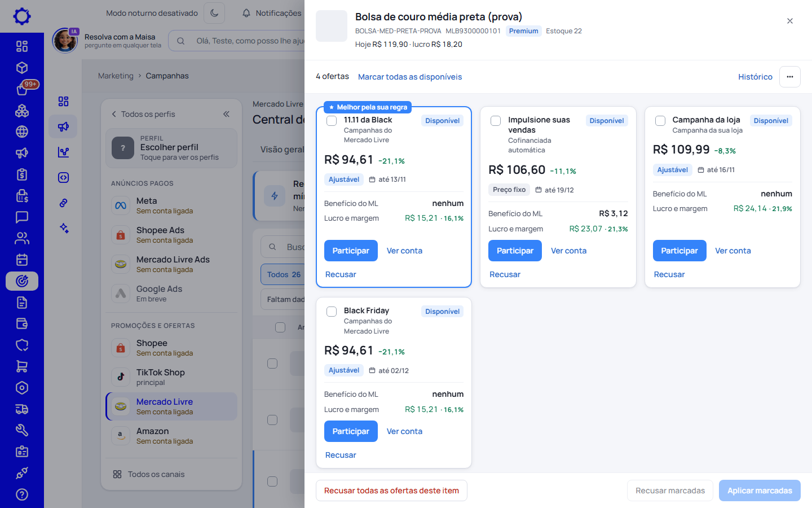Collapse the profiles panel with double chevron
812x508 pixels.
(226, 114)
